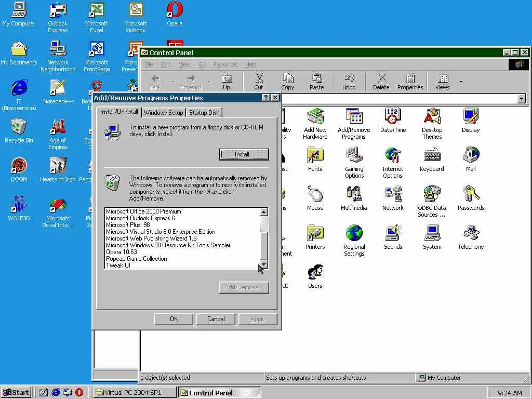Viewport: 532px width, 399px height.
Task: Click Cancel in Add/Remove Programs dialog
Action: tap(216, 319)
